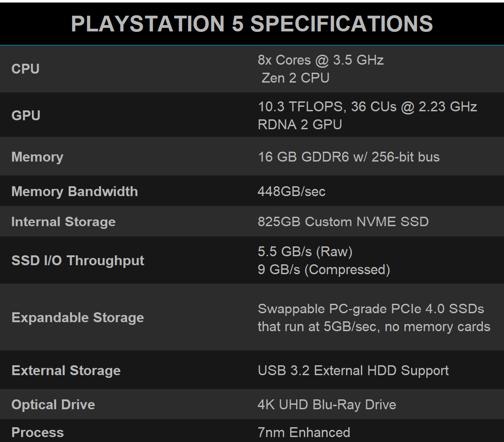Viewport: 504px width, 442px height.
Task: Click the 7nm Enhanced process value
Action: click(x=304, y=433)
